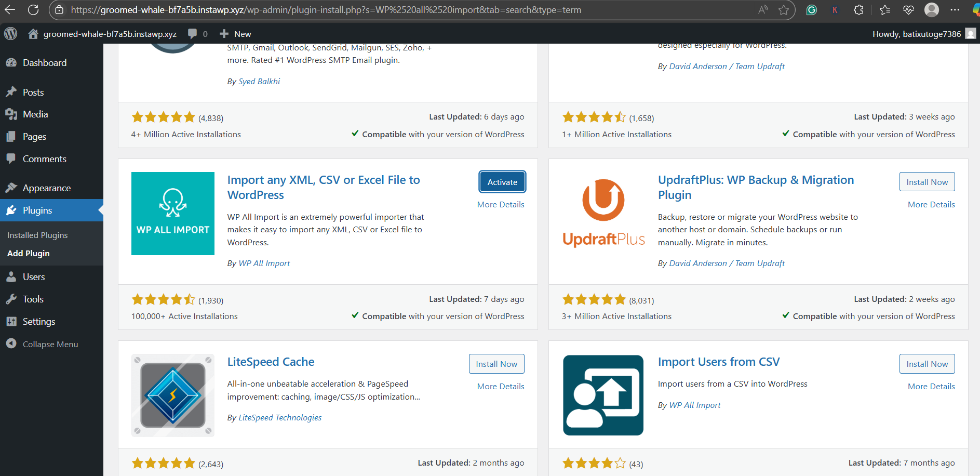Open top card's David Anderson / Team Updraft link
Image resolution: width=980 pixels, height=476 pixels.
tap(727, 67)
